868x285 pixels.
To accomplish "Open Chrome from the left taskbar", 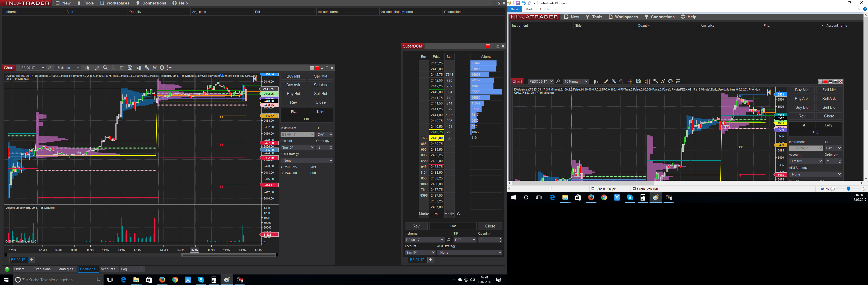I will 175,280.
